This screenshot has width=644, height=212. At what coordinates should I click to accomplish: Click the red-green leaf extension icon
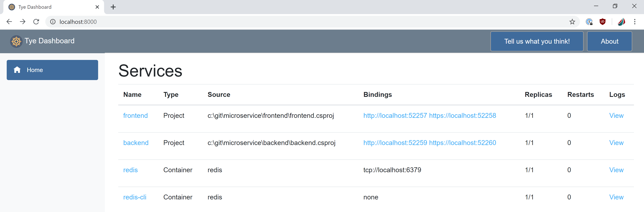621,22
